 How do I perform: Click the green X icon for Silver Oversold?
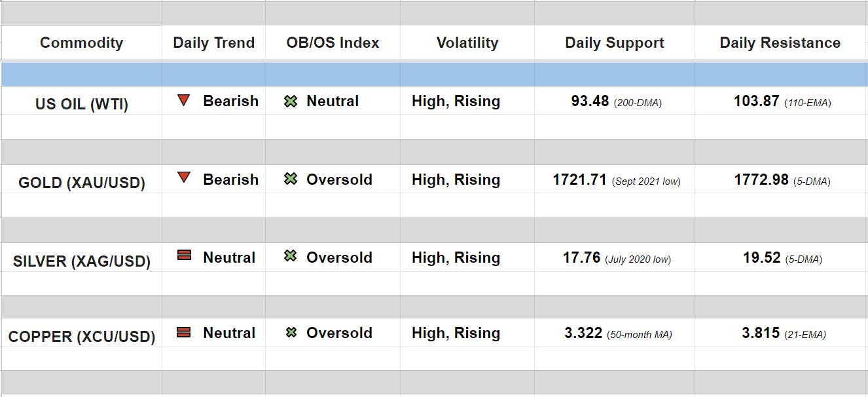pos(291,256)
